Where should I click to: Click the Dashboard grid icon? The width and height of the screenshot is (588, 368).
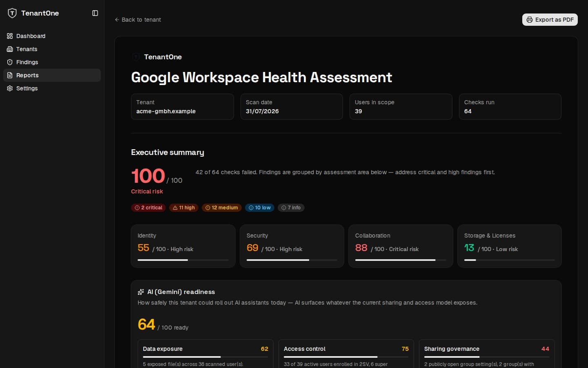click(10, 36)
